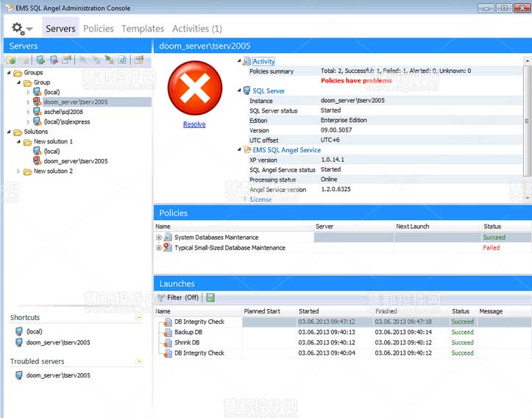Click the refresh document toolbar icon
This screenshot has height=418, width=532.
pos(122,60)
